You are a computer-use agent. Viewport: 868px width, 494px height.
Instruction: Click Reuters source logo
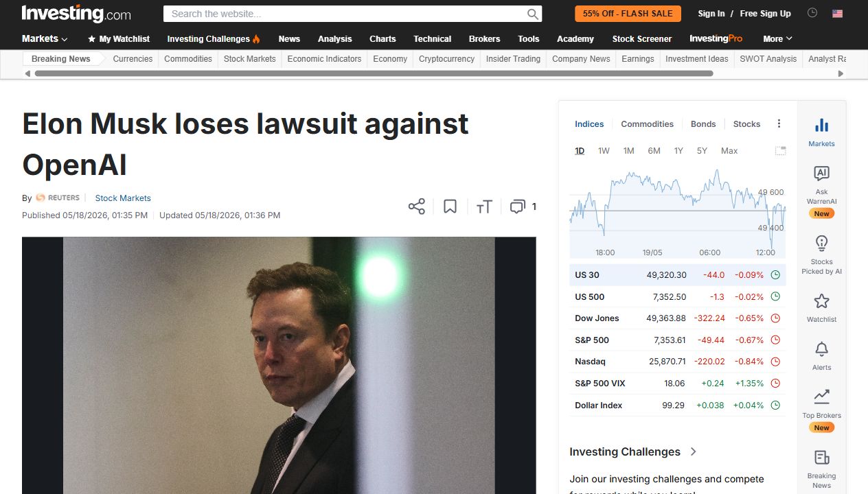click(58, 198)
